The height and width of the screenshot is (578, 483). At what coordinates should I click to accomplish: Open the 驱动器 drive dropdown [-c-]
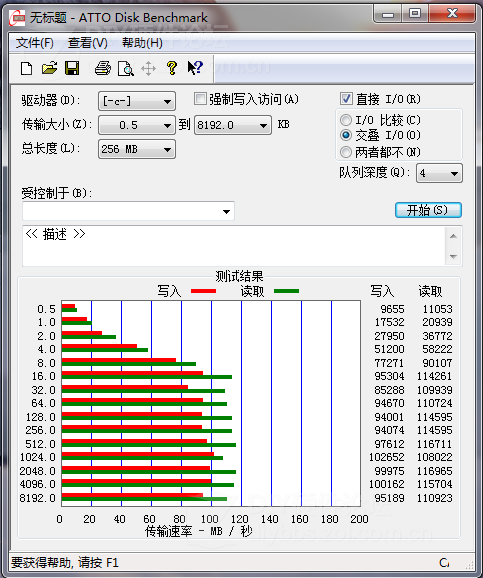137,101
